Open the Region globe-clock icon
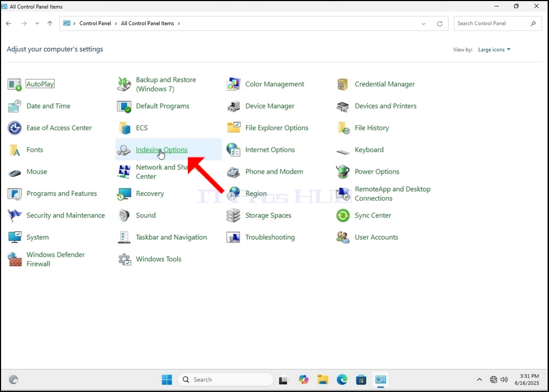Screen dimensions: 549x392 click(x=233, y=193)
